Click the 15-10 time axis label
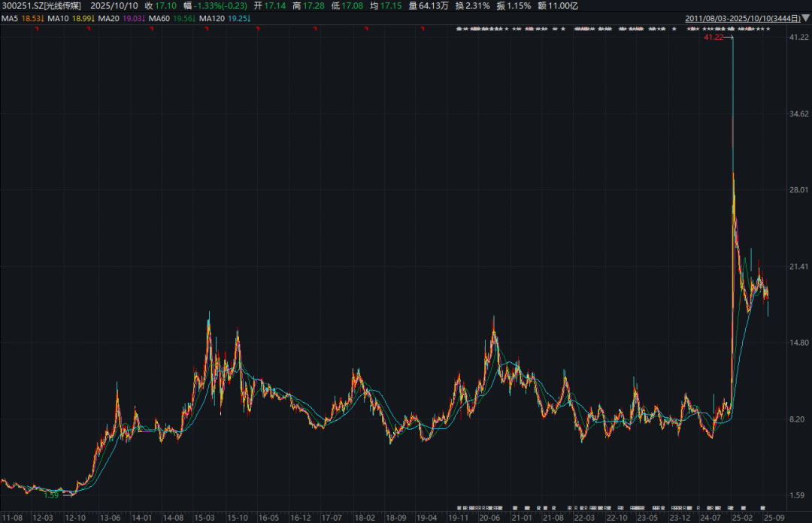812x523 pixels. (237, 518)
